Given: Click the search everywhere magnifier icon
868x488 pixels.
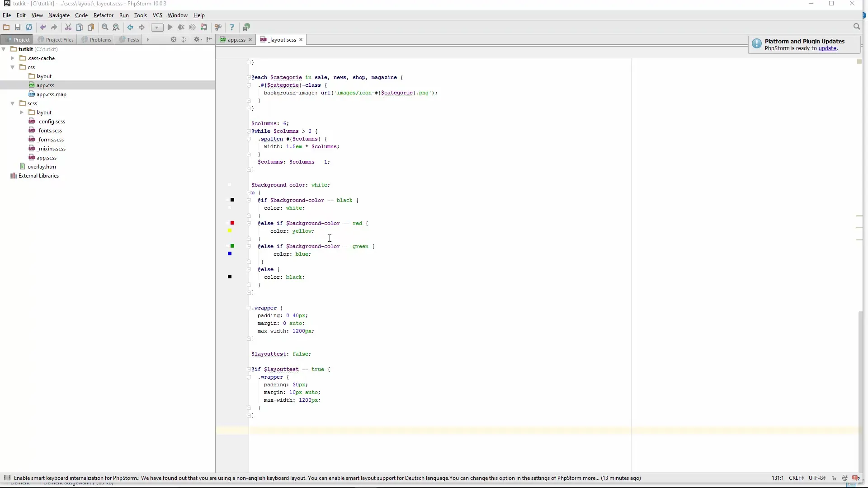Looking at the screenshot, I should 856,27.
